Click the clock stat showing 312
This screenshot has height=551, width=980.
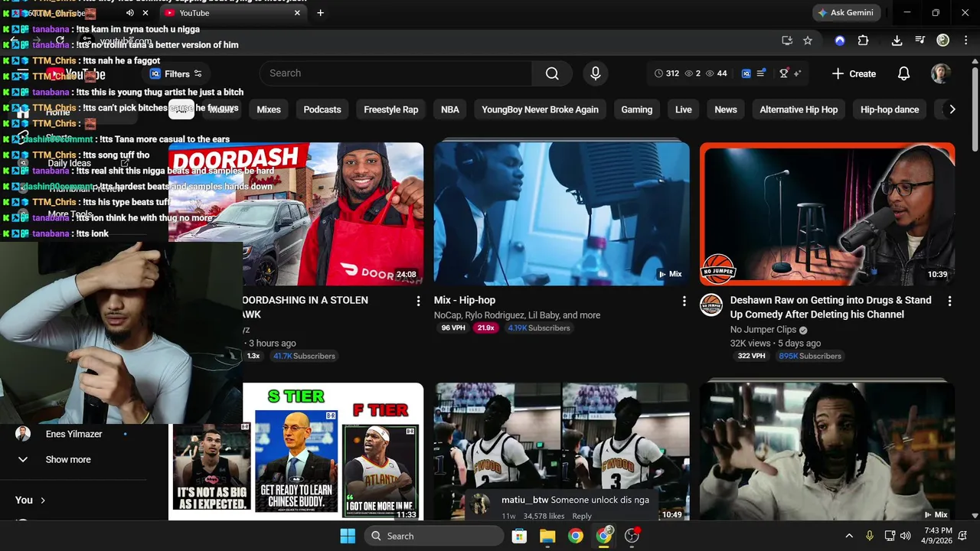point(667,73)
